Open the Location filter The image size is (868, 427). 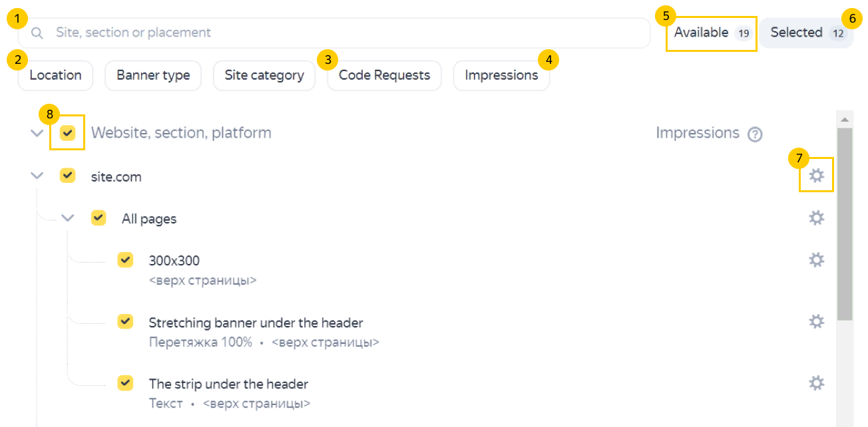(x=55, y=75)
